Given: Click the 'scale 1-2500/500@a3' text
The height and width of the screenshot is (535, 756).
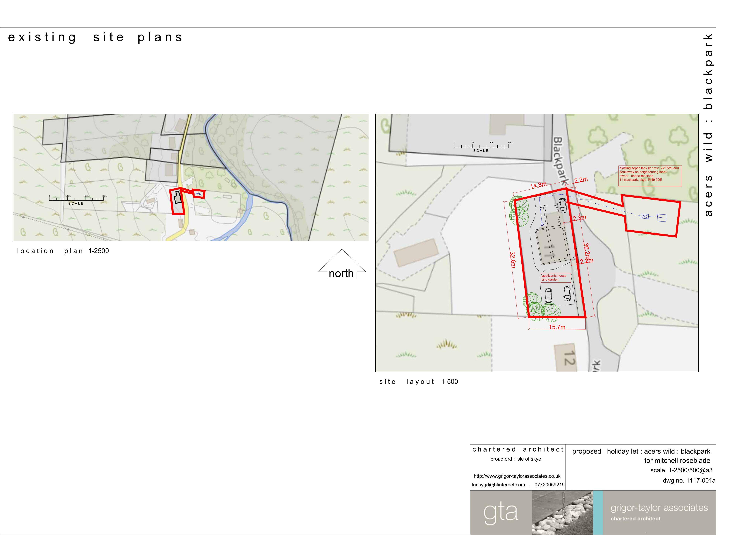Looking at the screenshot, I should tap(681, 470).
